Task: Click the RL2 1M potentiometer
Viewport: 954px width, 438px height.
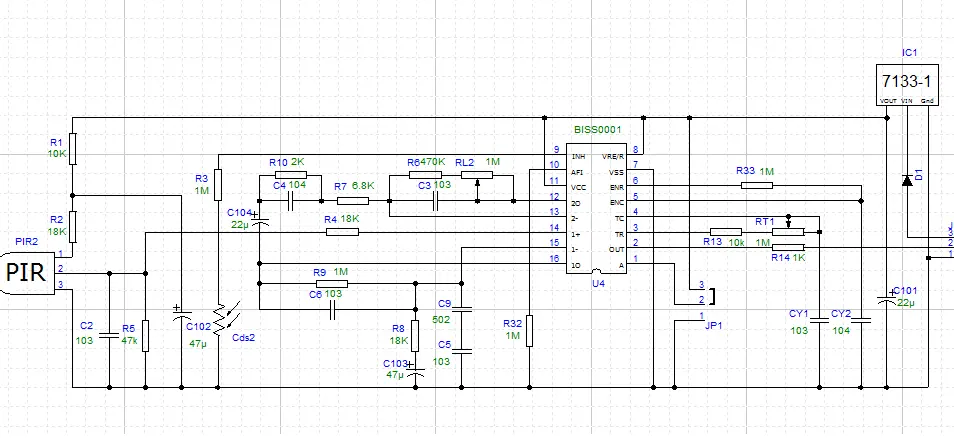Action: pyautogui.click(x=478, y=178)
